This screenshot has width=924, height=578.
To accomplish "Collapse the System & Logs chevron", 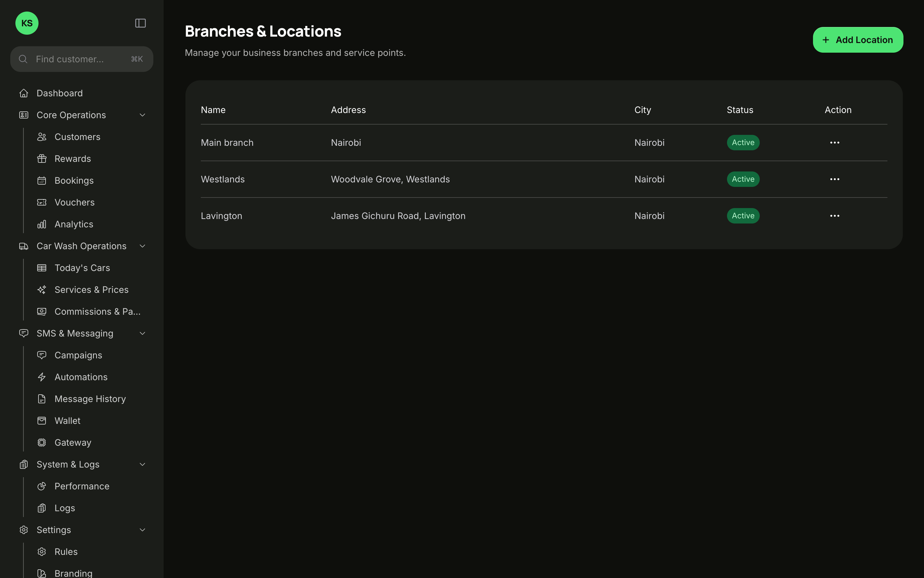I will click(142, 464).
